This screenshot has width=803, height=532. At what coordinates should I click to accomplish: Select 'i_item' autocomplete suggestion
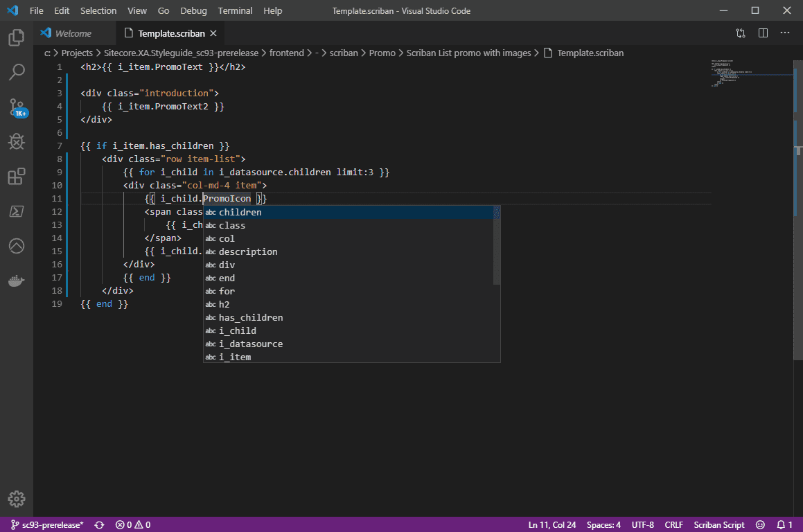[348, 357]
